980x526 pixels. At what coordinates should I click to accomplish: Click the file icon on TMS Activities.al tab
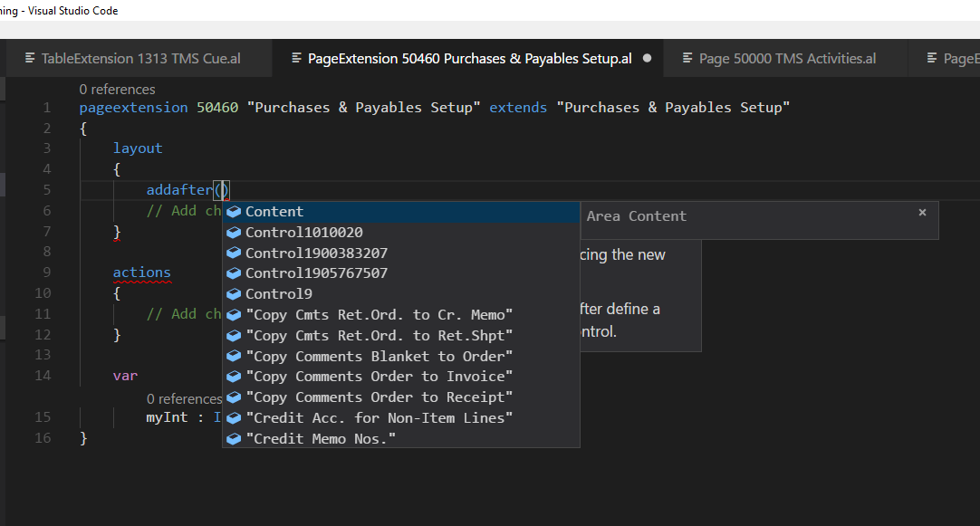coord(687,59)
